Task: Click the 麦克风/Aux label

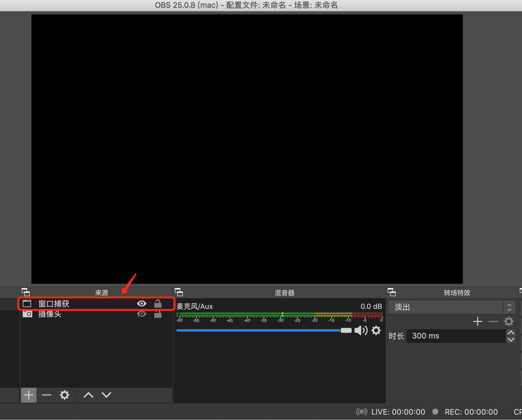Action: coord(195,306)
